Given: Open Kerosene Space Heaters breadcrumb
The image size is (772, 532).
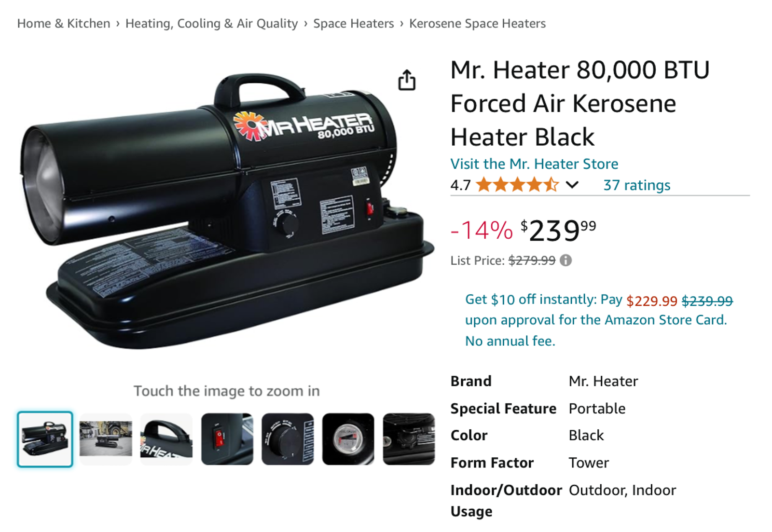Looking at the screenshot, I should pos(478,24).
